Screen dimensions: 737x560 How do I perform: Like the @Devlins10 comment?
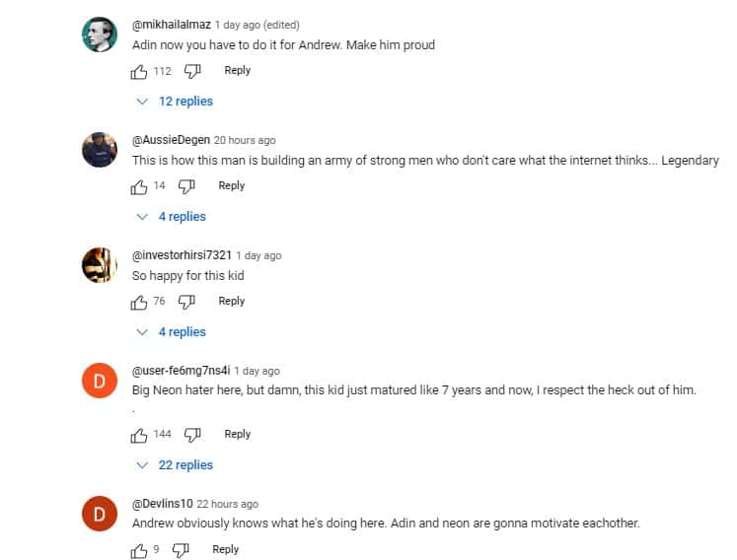(x=139, y=550)
